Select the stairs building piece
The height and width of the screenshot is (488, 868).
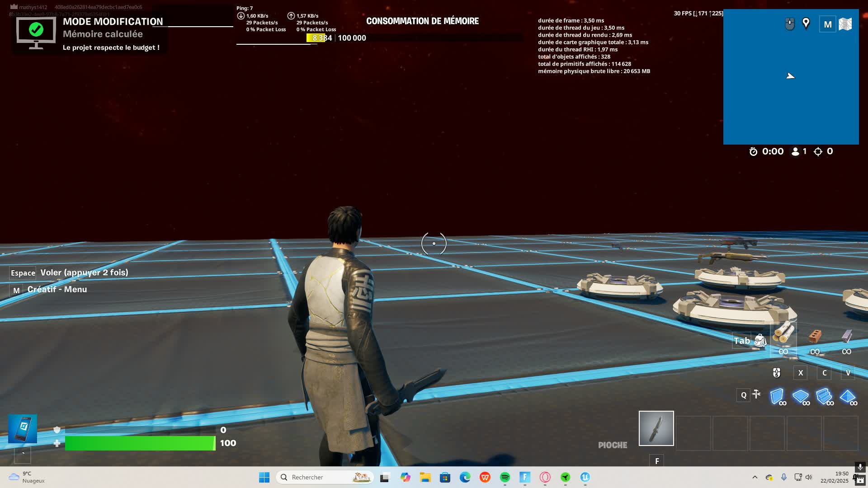tap(824, 396)
